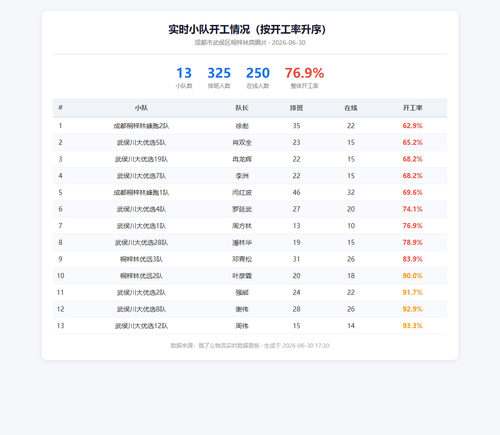Select team 武侯川大优选5队
The image size is (500, 435).
coord(141,142)
